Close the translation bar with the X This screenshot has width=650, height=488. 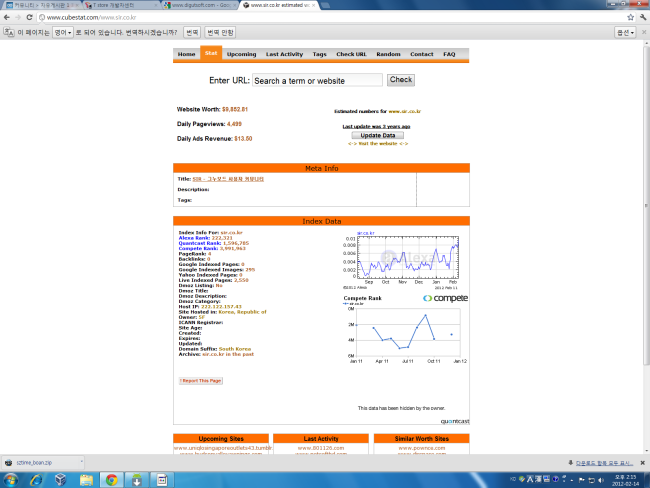(644, 32)
